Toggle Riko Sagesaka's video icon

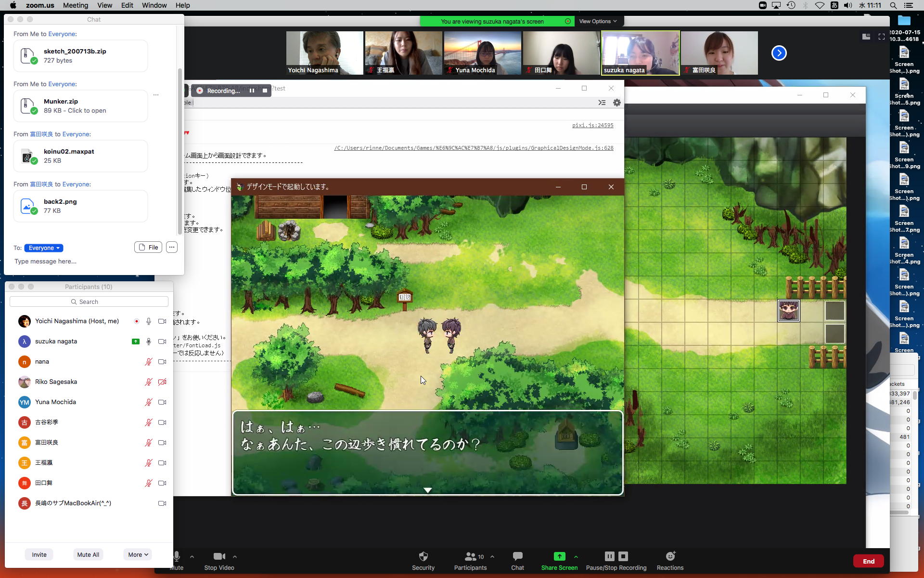pyautogui.click(x=162, y=382)
